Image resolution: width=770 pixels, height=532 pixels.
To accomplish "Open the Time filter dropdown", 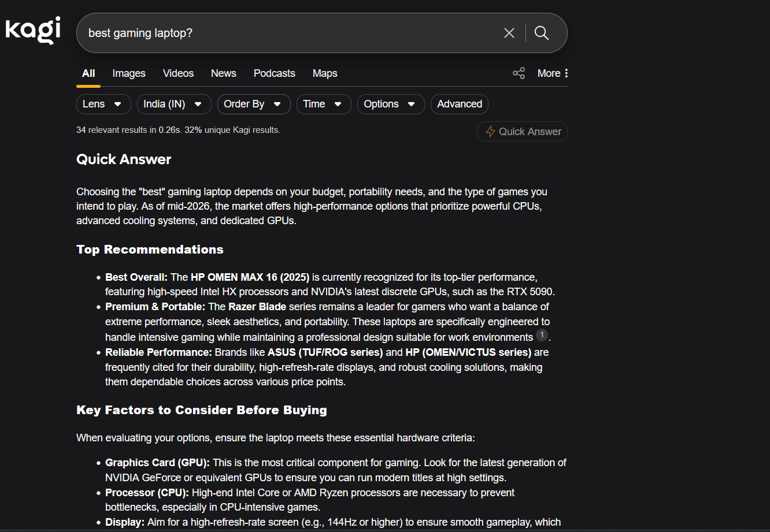I will (324, 104).
